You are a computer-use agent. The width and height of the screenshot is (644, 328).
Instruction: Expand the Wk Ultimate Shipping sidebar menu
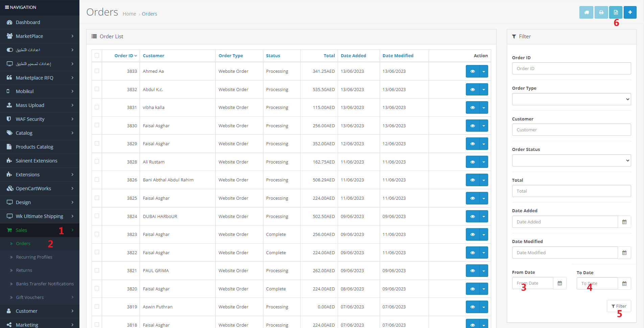coord(40,216)
